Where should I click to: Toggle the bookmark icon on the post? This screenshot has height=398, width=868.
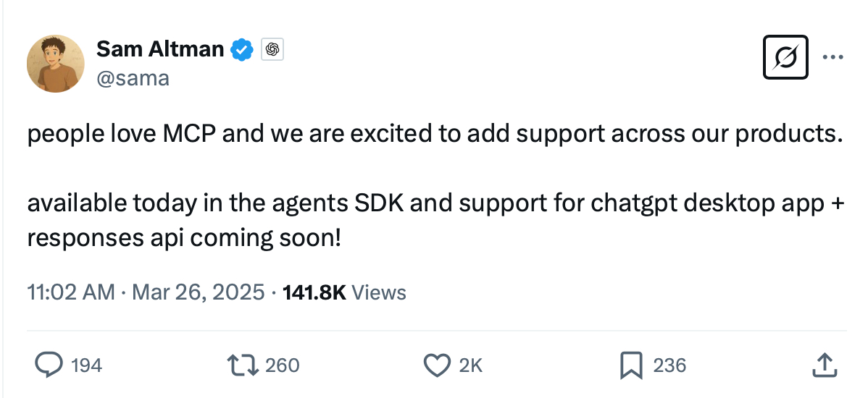631,365
